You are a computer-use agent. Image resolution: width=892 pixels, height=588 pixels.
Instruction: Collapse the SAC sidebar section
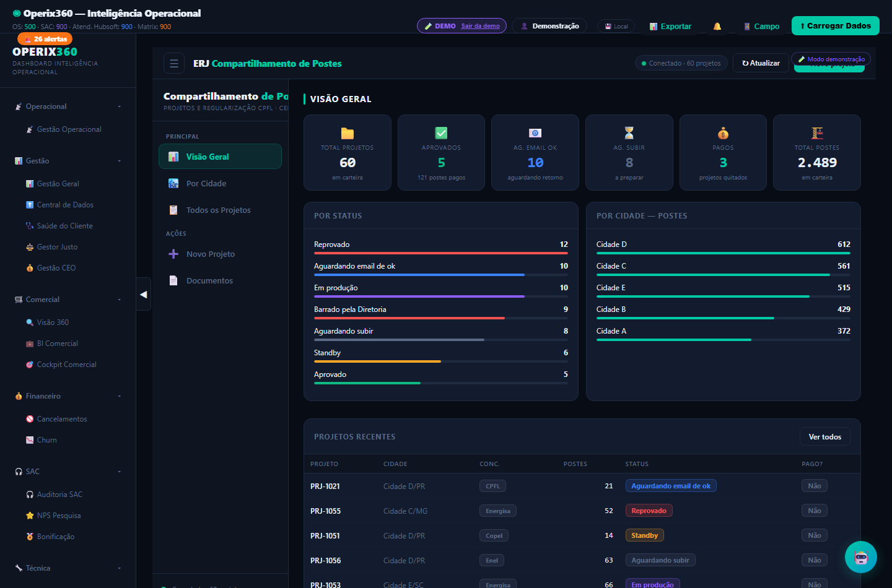68,472
